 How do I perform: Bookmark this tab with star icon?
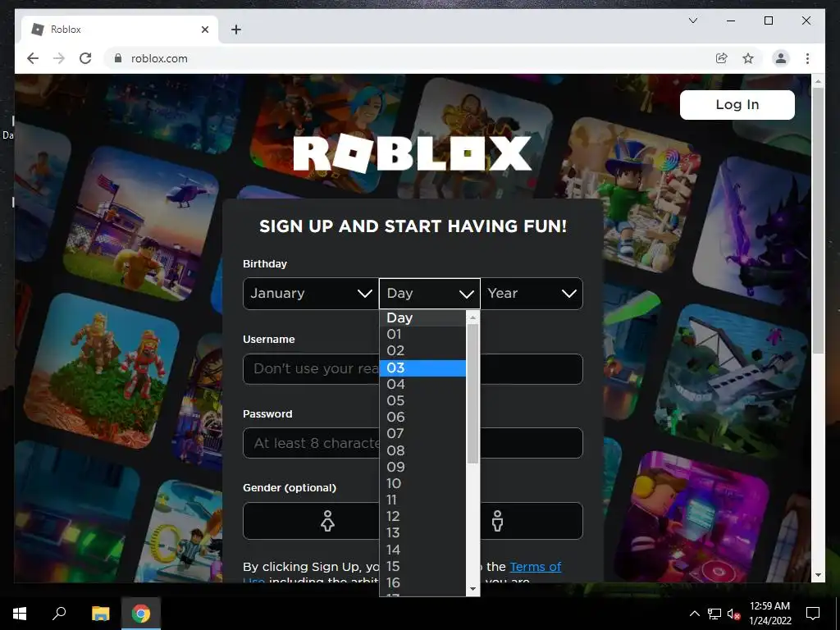tap(748, 58)
